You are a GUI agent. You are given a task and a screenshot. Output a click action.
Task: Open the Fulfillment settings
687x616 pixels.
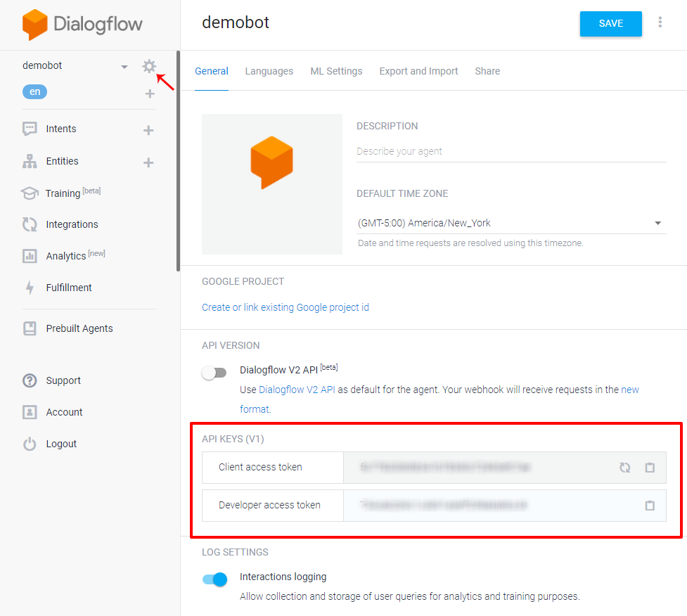pyautogui.click(x=68, y=287)
